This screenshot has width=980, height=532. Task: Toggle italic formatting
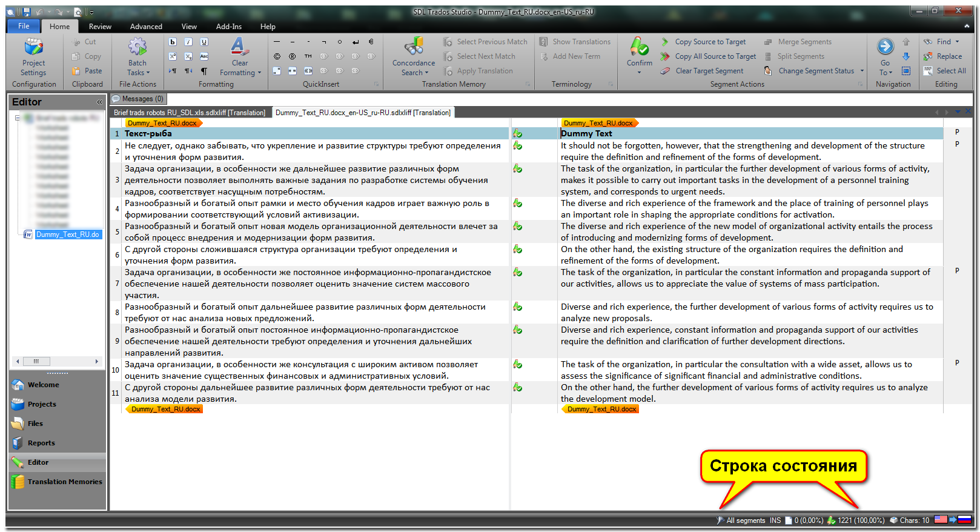click(188, 42)
